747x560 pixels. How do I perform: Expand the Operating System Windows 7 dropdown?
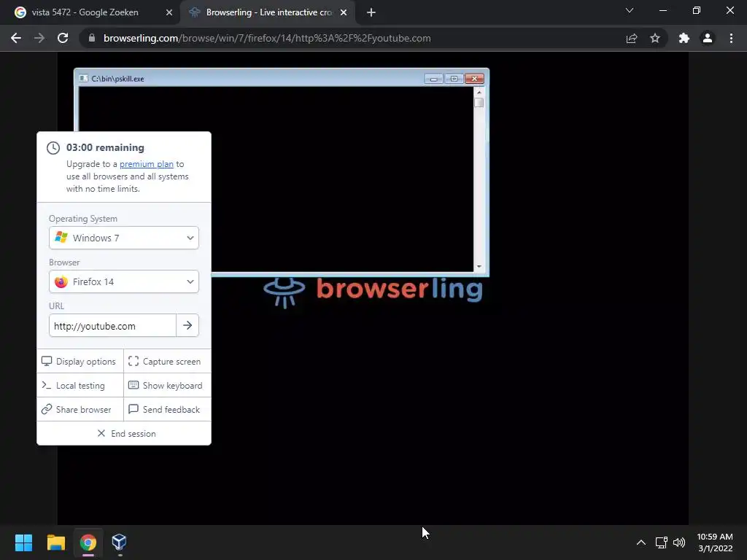[x=124, y=238]
